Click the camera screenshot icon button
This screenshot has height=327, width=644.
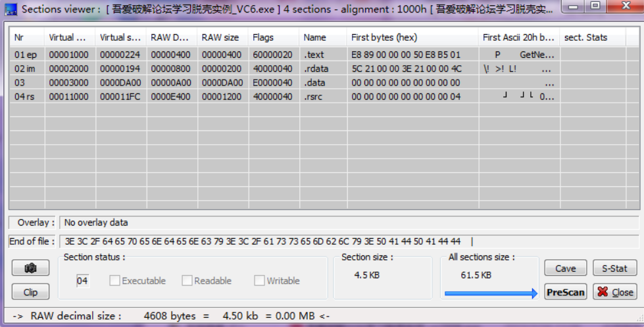pyautogui.click(x=30, y=268)
